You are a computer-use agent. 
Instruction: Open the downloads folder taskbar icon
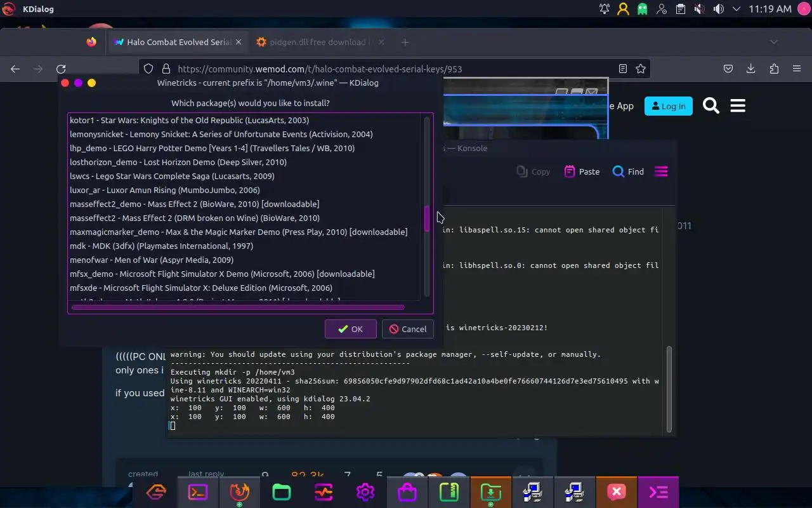click(490, 492)
